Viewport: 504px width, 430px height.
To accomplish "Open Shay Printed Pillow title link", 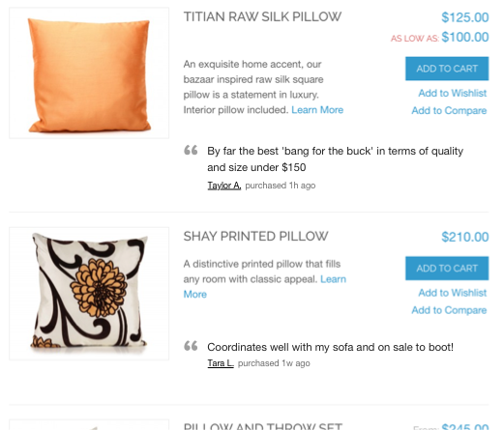I will (255, 236).
